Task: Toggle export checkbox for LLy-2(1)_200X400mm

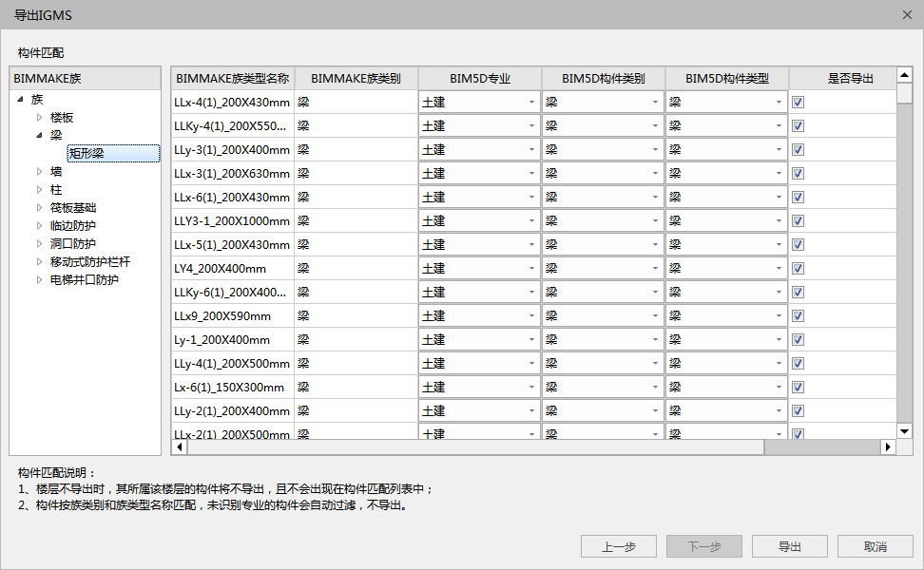Action: 798,411
